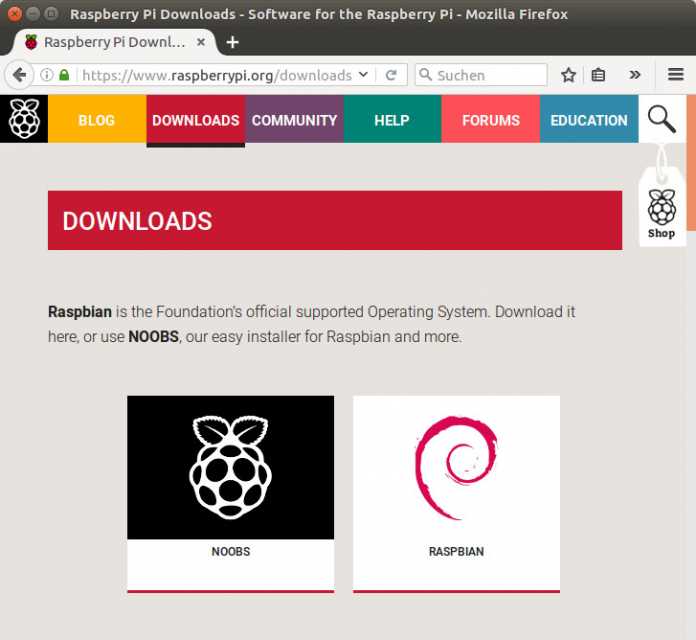Viewport: 696px width, 640px height.
Task: Bookmark this page with star icon
Action: click(x=568, y=75)
